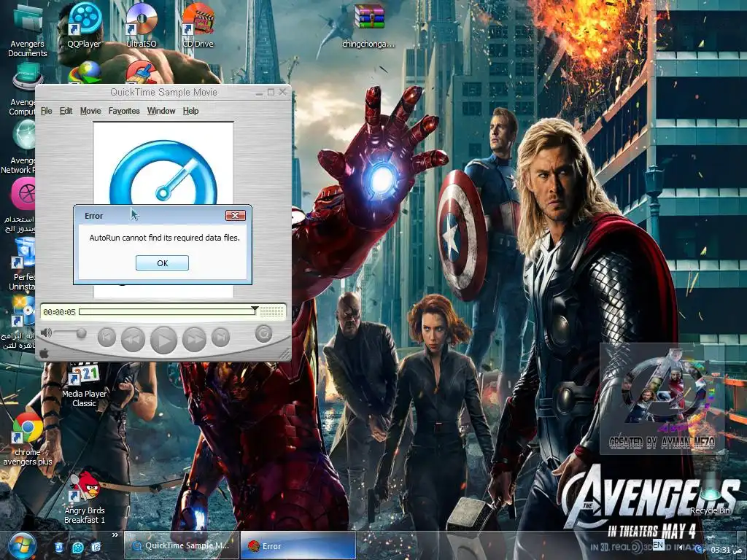Click QuickTime Sample Movie taskbar button

[x=182, y=545]
